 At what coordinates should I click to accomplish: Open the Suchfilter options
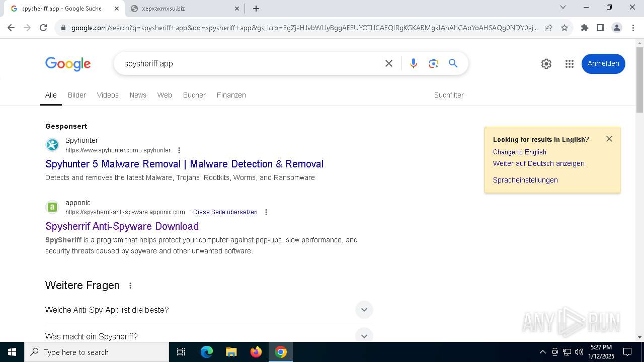449,95
